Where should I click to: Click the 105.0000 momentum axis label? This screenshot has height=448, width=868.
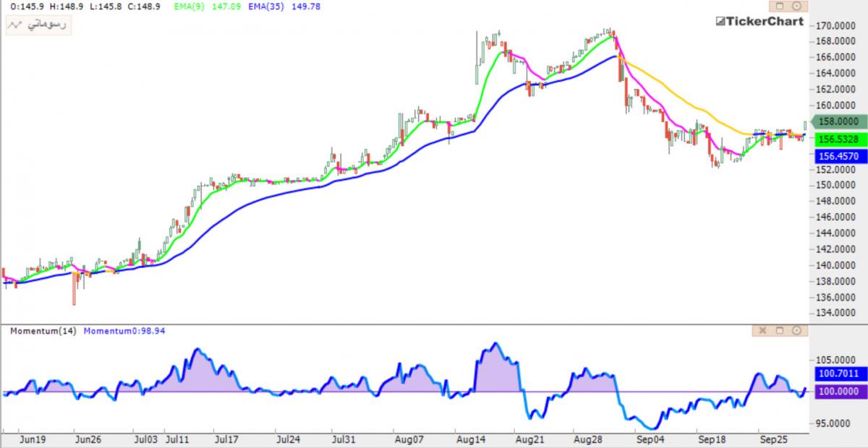(835, 360)
